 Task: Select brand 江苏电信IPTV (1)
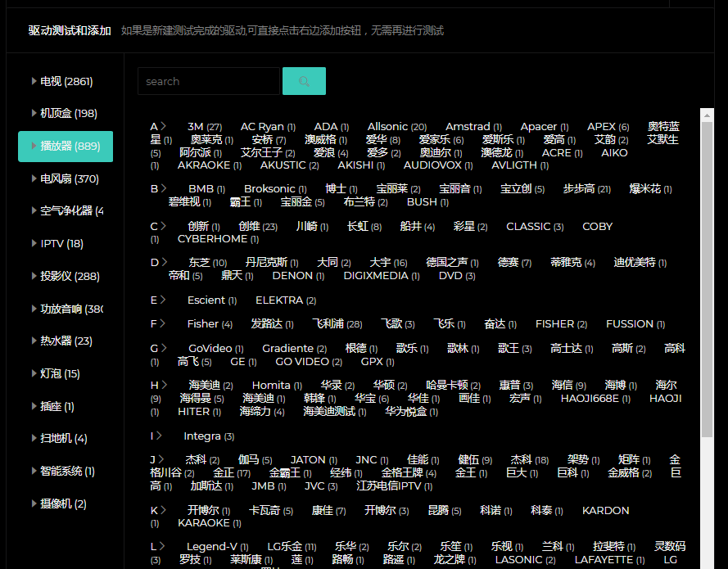pyautogui.click(x=395, y=486)
